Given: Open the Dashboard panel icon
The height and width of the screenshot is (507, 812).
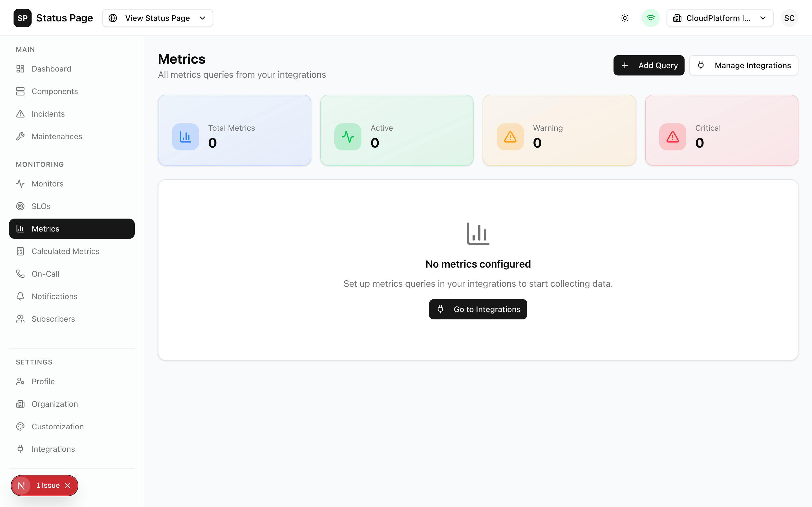Looking at the screenshot, I should coord(21,69).
